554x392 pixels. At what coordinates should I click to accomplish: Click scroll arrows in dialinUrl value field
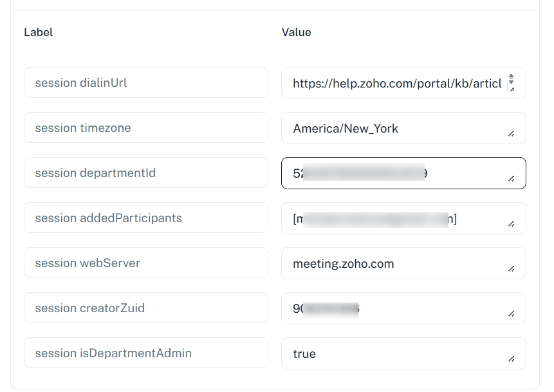pyautogui.click(x=511, y=79)
